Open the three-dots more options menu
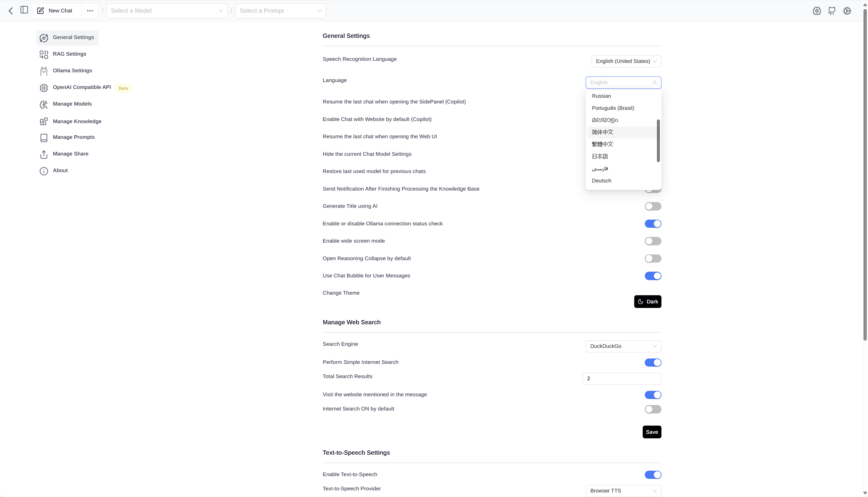 click(x=90, y=11)
